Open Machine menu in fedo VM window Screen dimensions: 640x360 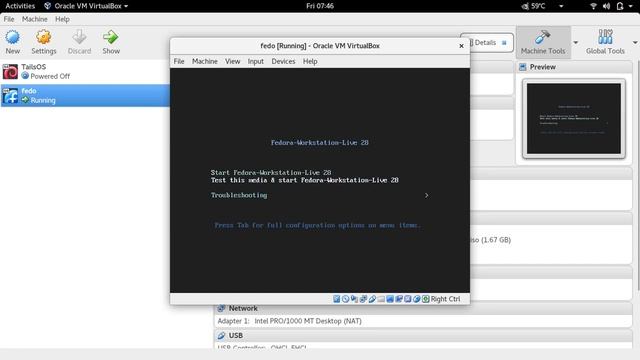pos(204,61)
